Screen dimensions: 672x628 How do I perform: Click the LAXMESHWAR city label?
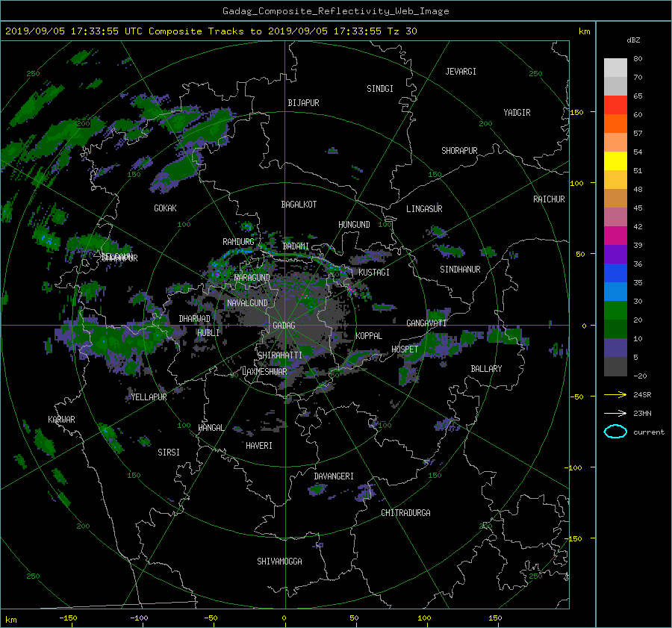pos(264,372)
